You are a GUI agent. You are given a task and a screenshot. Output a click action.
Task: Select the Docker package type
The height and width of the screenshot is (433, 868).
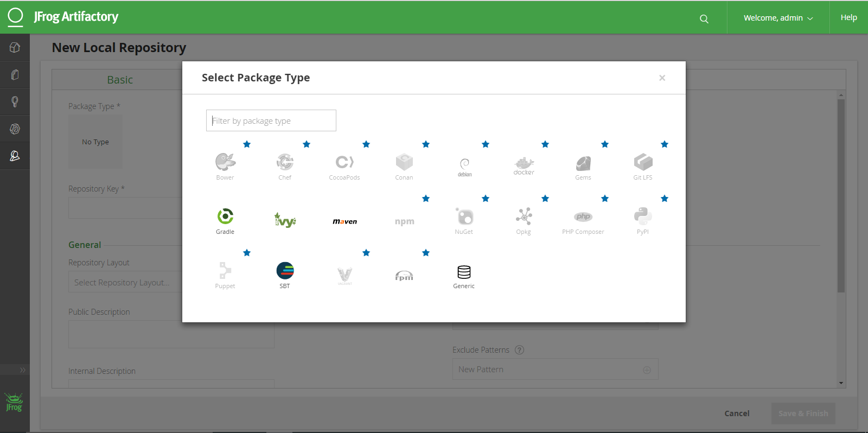point(524,166)
